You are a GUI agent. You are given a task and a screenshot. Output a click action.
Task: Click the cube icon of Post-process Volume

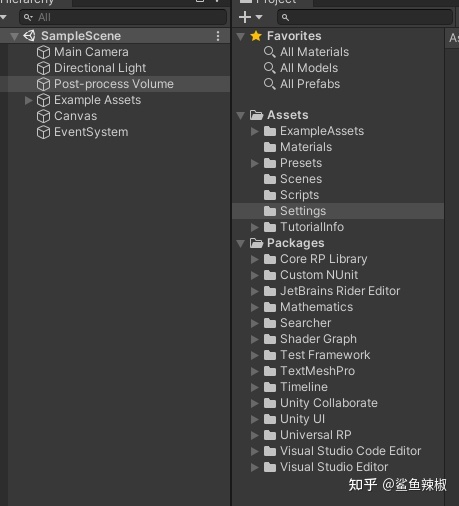coord(43,84)
